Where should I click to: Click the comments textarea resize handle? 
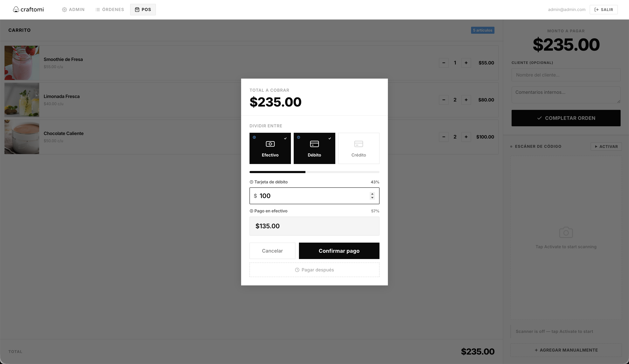coord(619,101)
